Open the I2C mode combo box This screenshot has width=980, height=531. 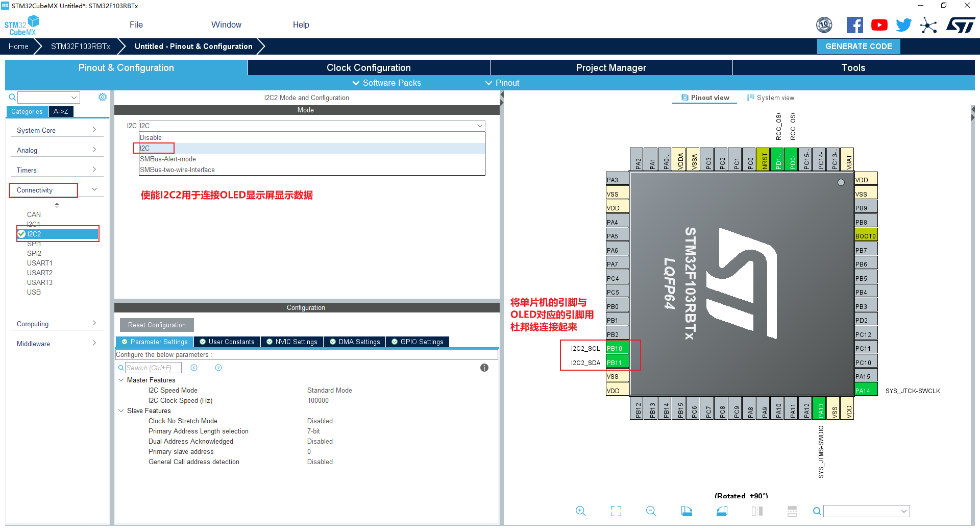tap(312, 126)
